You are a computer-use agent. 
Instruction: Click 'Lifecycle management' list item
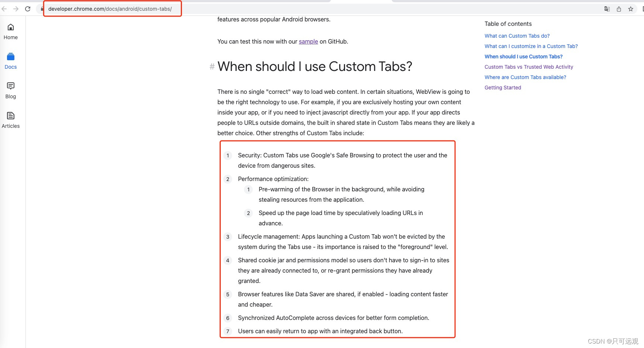[343, 242]
